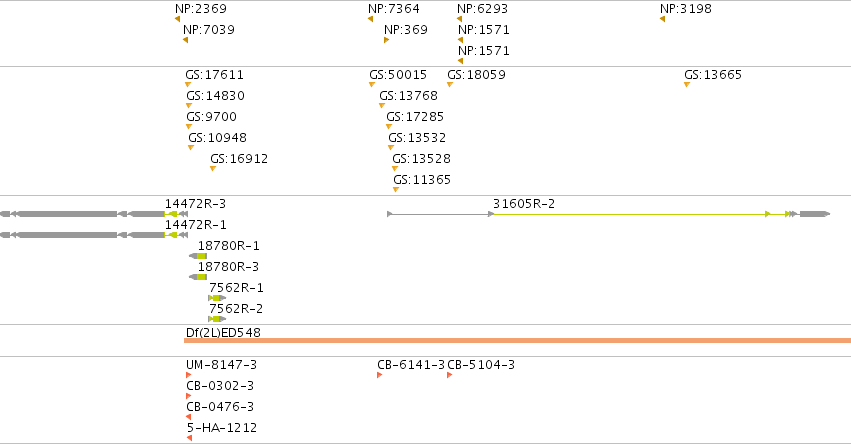Select the 7562R-2 transcript label
This screenshot has height=444, width=851.
click(x=236, y=309)
